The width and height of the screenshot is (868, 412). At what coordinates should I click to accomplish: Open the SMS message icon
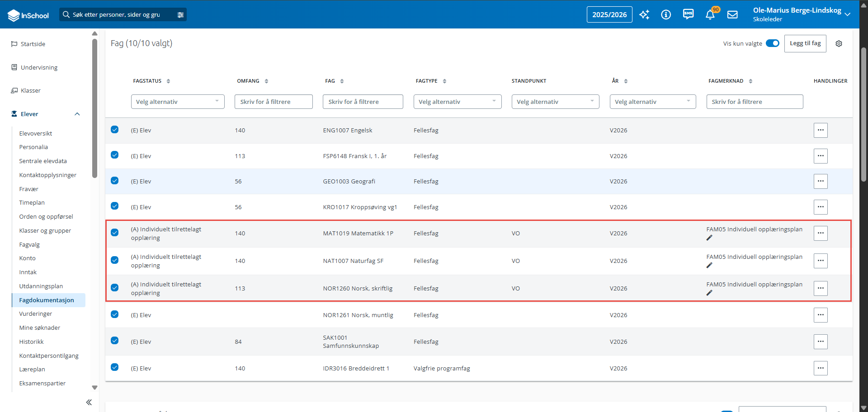point(688,14)
